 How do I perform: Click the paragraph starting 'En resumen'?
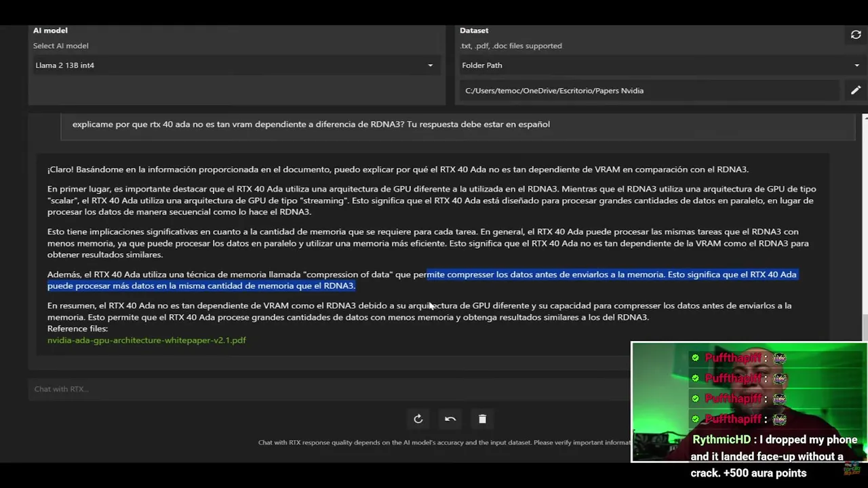tap(419, 311)
